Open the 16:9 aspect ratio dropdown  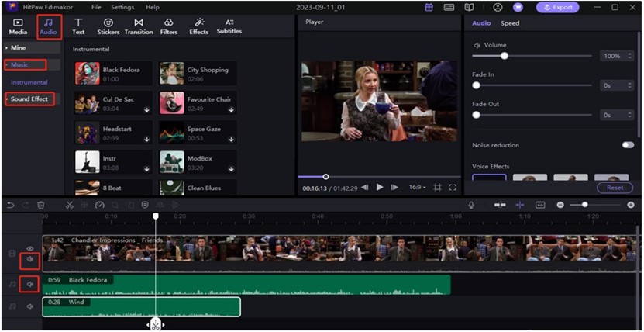coord(417,188)
